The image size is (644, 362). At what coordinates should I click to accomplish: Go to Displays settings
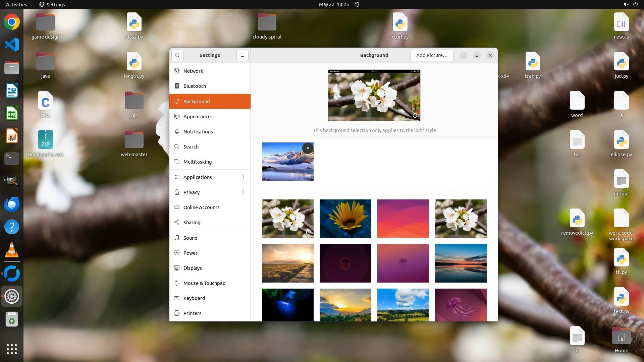click(193, 268)
